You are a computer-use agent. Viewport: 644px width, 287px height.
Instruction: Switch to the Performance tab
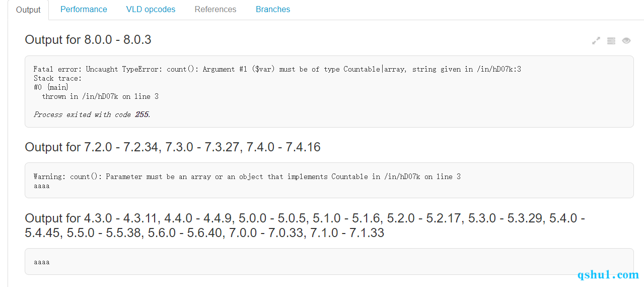pyautogui.click(x=84, y=9)
